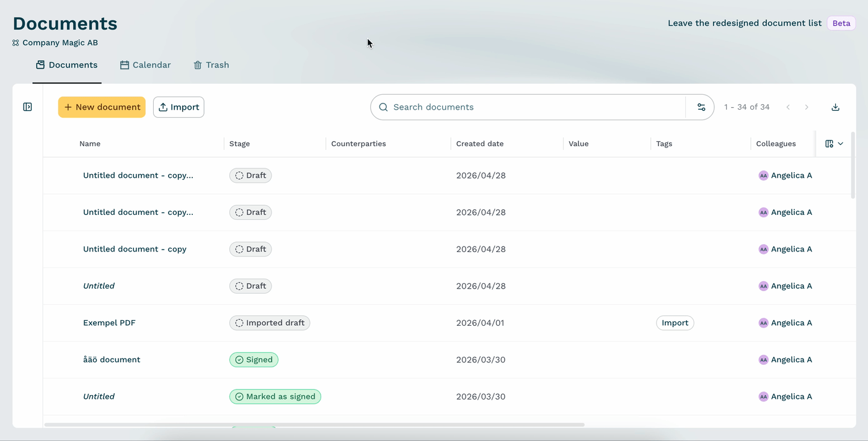Sort by Name column header
This screenshot has width=868, height=441.
(90, 144)
